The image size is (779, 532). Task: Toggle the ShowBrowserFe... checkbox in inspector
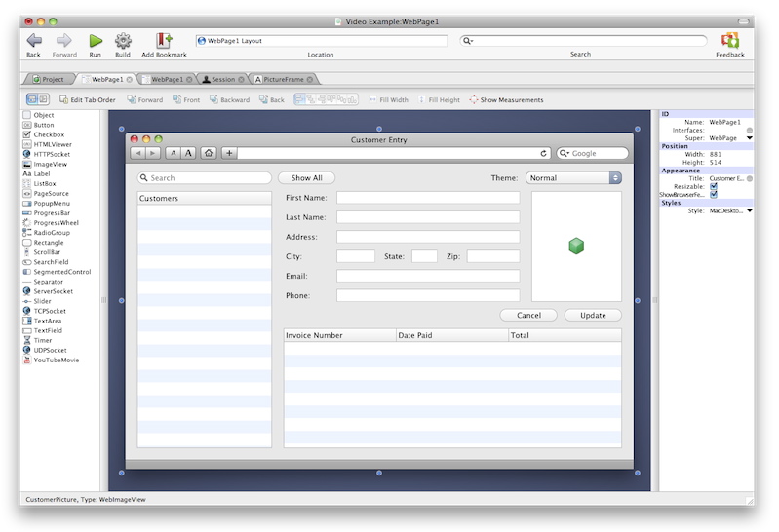coord(714,194)
